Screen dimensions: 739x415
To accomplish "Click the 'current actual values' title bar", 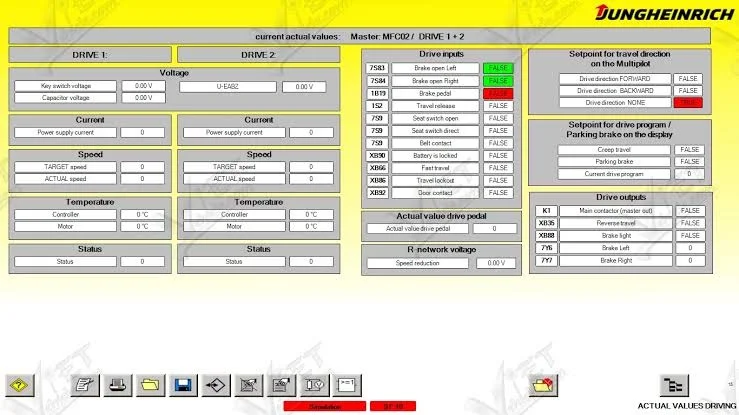I will [360, 36].
